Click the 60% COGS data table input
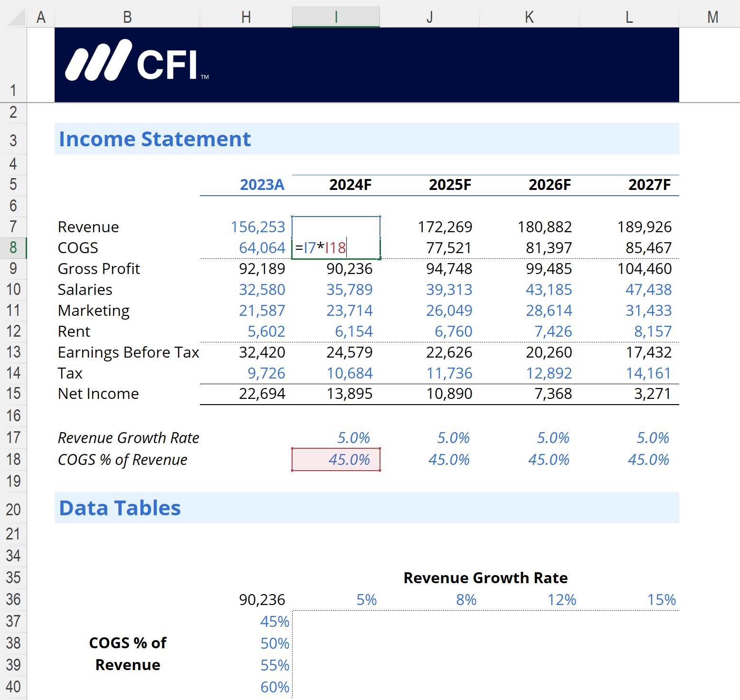The width and height of the screenshot is (740, 700). point(275,687)
